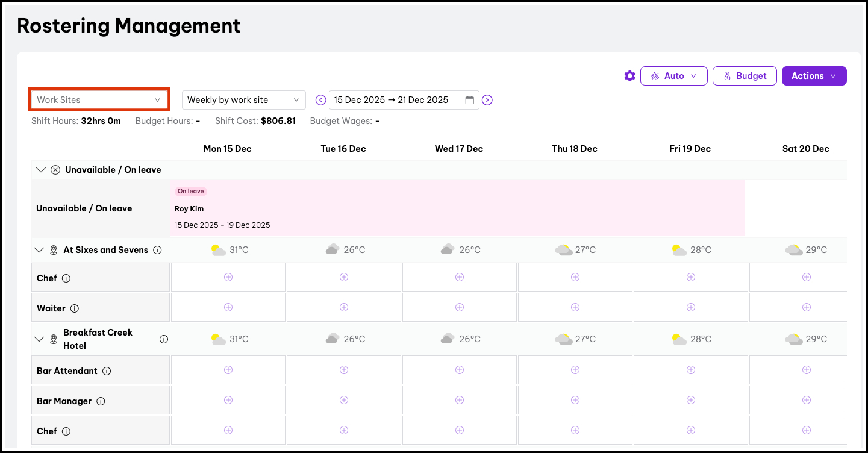Select Roy Kim's on leave entry
The image size is (868, 453).
point(457,208)
